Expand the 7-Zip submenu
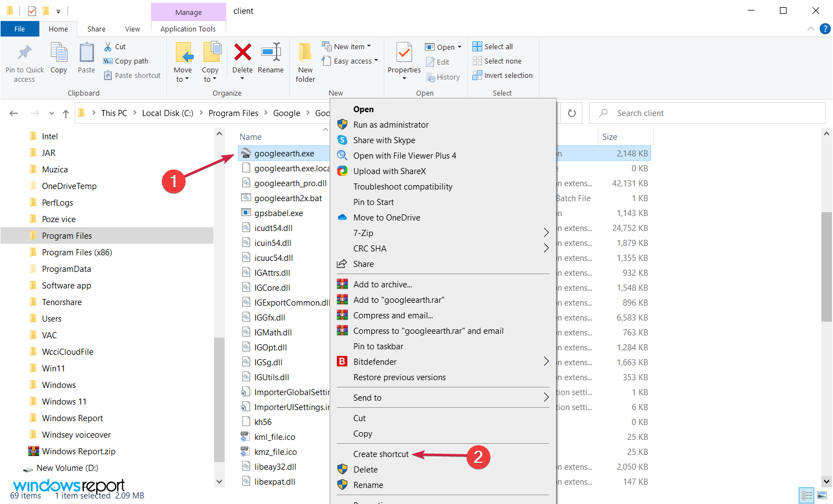The width and height of the screenshot is (833, 504). point(545,233)
